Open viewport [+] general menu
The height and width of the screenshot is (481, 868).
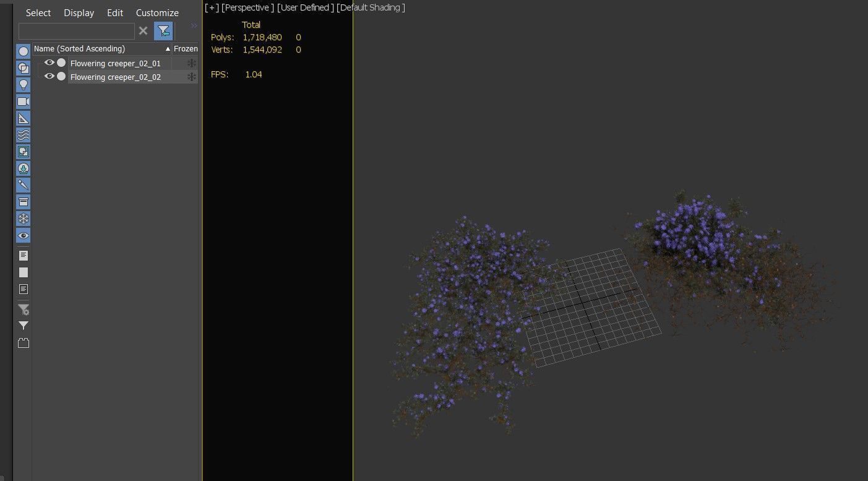212,7
